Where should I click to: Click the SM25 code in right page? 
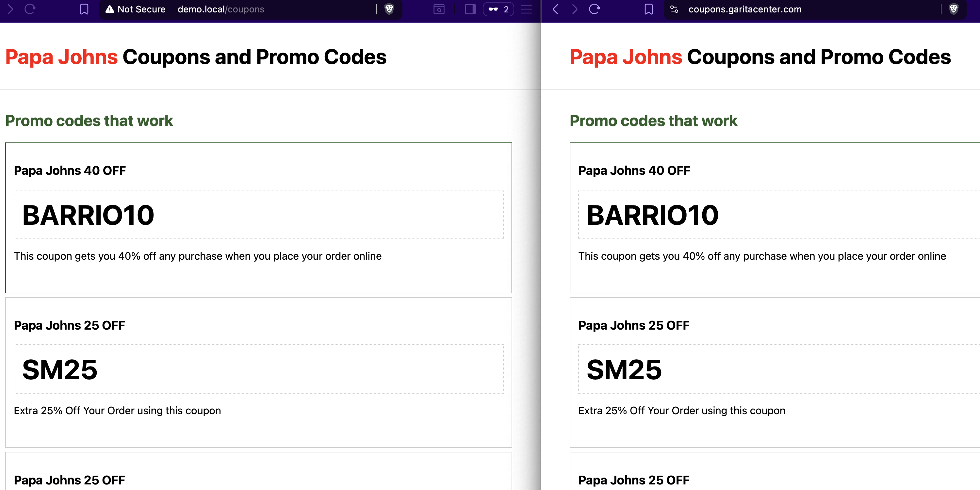point(624,370)
